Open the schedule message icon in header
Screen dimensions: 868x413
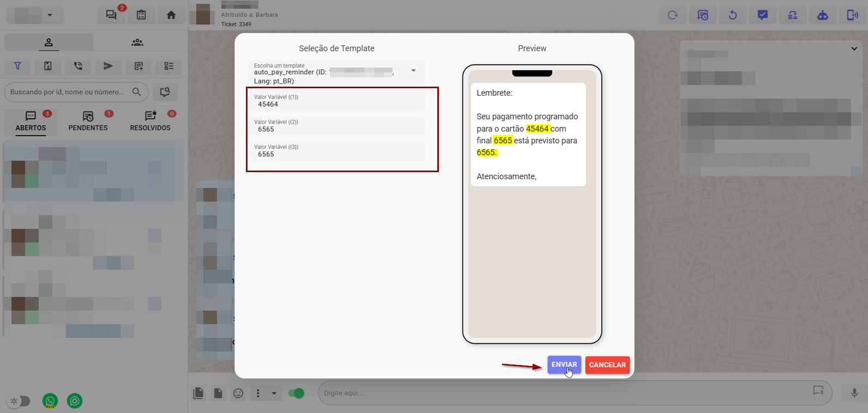coord(703,15)
